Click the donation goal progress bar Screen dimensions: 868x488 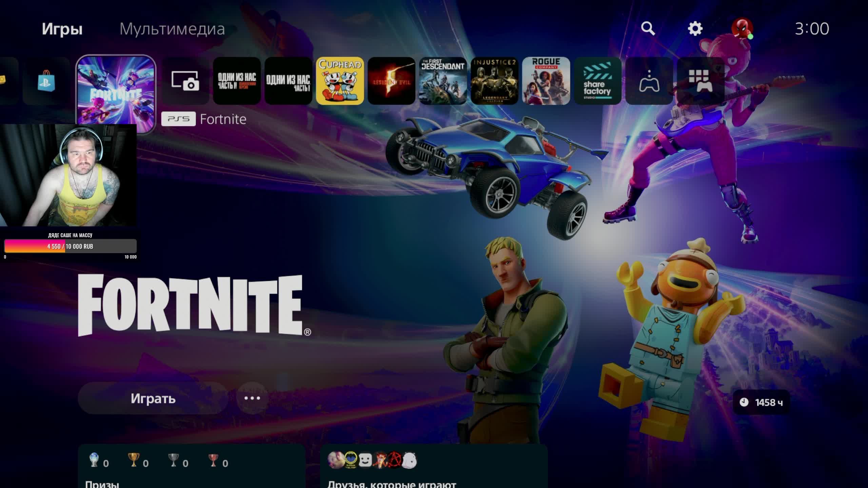point(70,246)
